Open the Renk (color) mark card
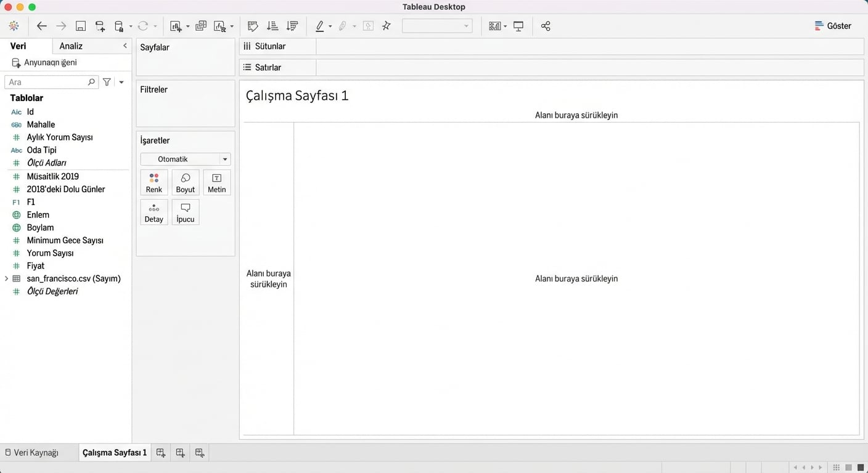 point(154,182)
